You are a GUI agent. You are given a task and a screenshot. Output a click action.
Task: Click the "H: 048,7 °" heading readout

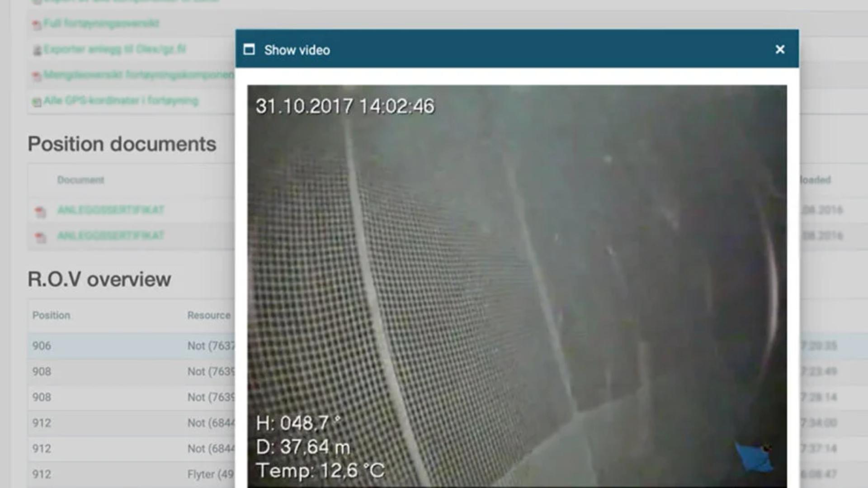coord(298,423)
